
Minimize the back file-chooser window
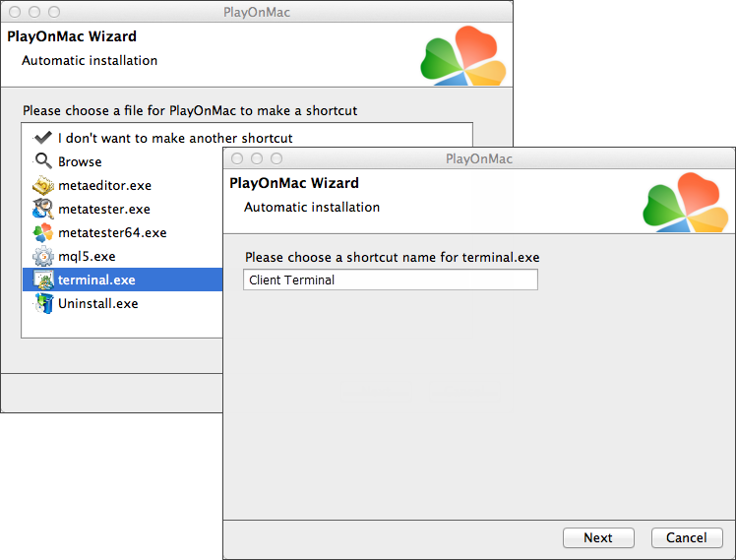pyautogui.click(x=34, y=13)
